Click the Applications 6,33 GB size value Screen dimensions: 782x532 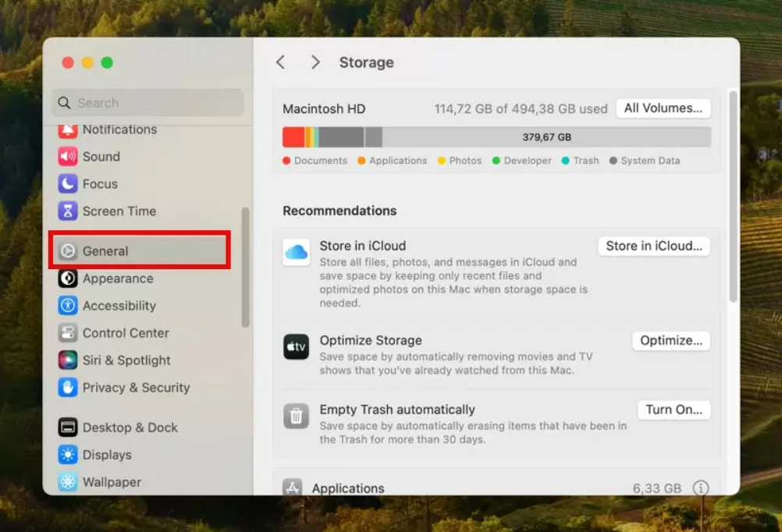point(657,488)
